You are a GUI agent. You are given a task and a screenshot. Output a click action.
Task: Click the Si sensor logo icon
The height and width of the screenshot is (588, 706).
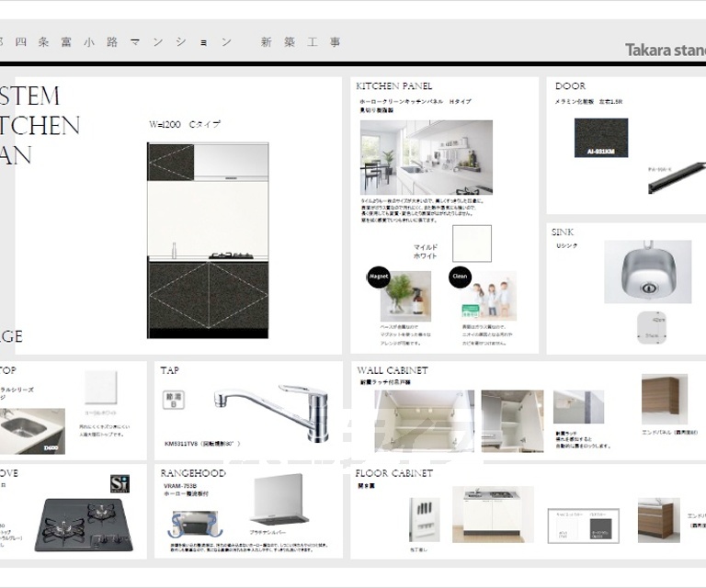click(x=120, y=484)
